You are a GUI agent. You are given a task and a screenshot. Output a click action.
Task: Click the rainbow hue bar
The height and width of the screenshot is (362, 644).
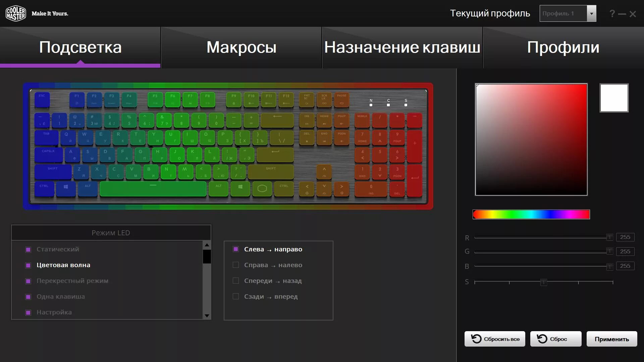pyautogui.click(x=531, y=215)
